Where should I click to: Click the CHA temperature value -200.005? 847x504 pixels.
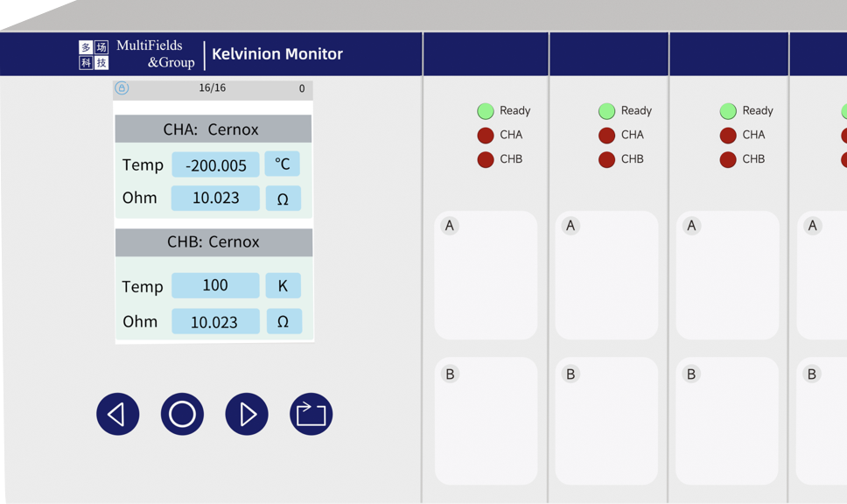click(215, 165)
